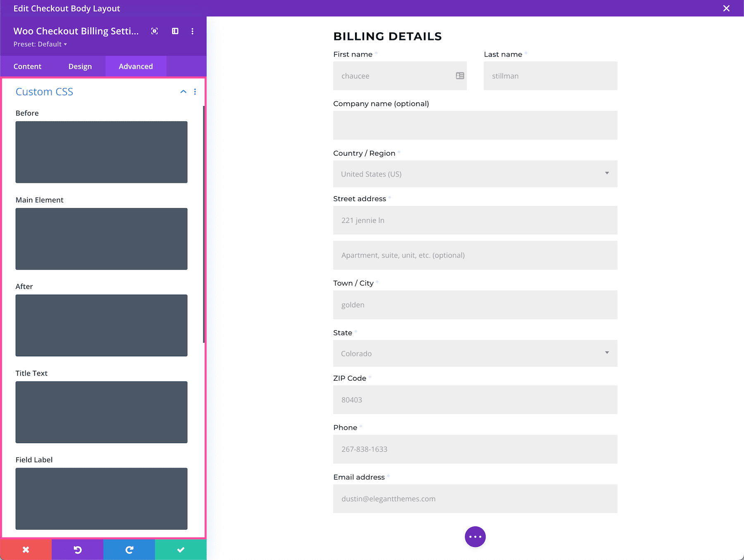This screenshot has width=744, height=560.
Task: Discard changes with the red X icon
Action: point(26,549)
